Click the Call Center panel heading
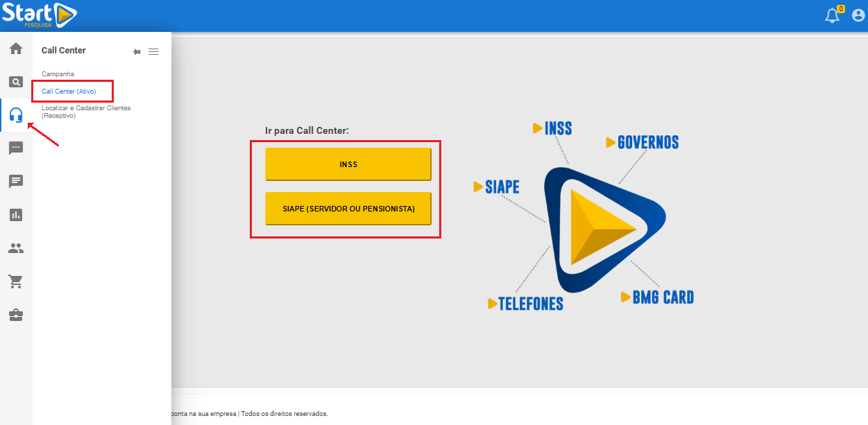This screenshot has width=868, height=425. 64,51
